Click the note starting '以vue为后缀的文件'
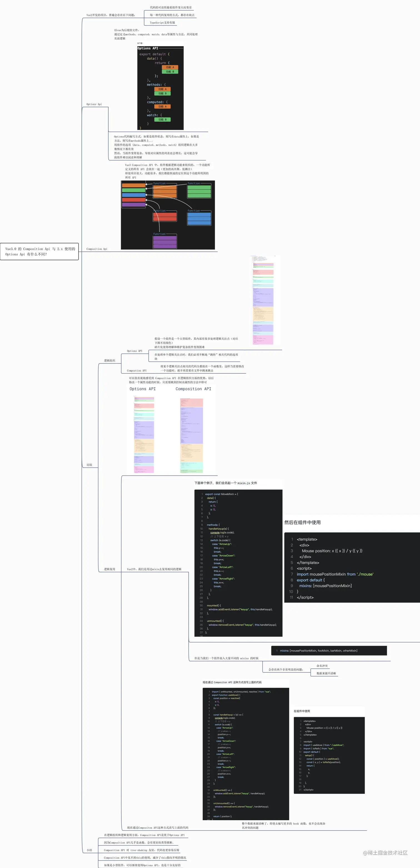 [x=156, y=34]
